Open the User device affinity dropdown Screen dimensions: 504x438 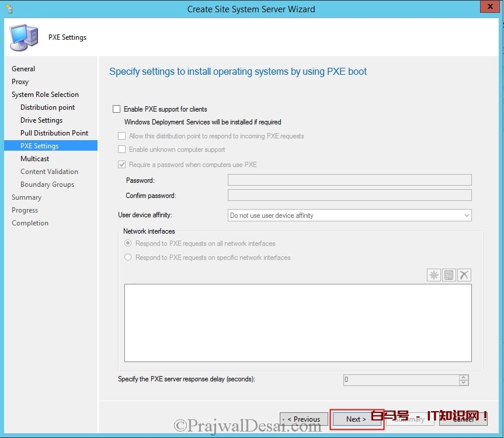point(349,215)
